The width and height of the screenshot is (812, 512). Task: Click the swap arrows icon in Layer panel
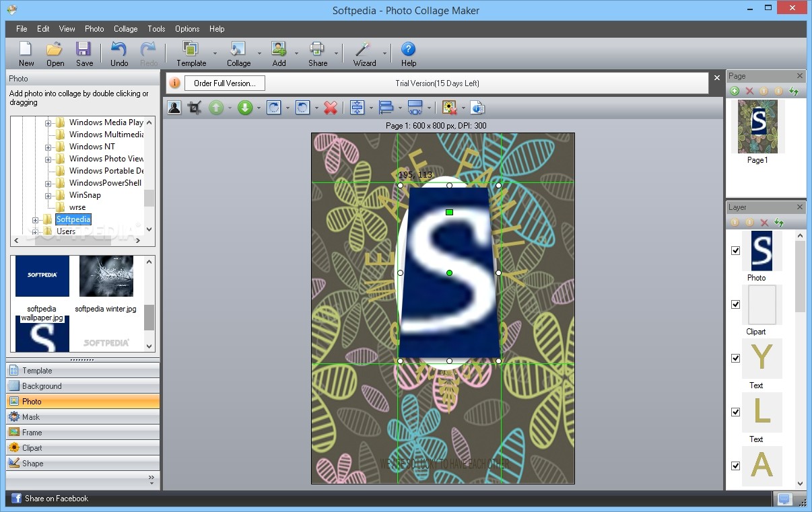point(779,222)
